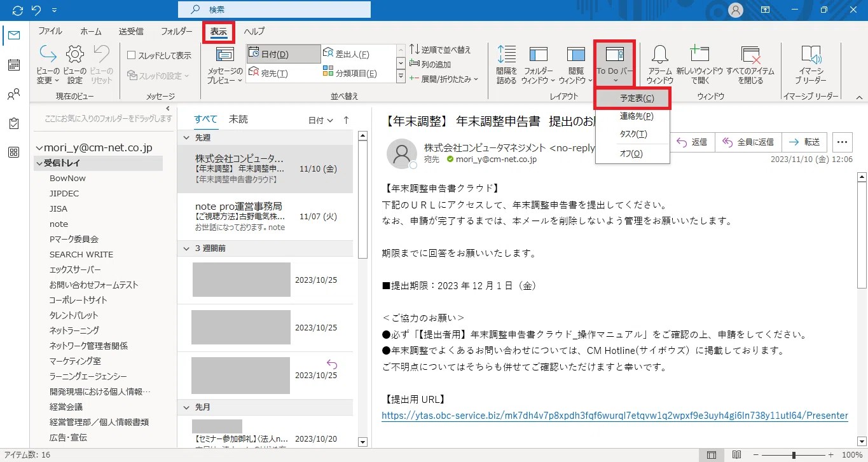Open the more apps grid icon in the sidebar
Image resolution: width=868 pixels, height=462 pixels.
14,153
